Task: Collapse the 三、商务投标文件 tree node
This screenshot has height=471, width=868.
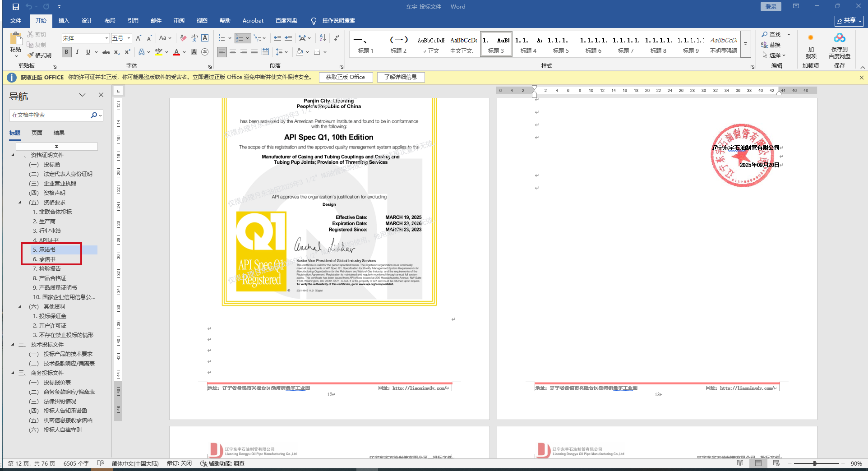Action: click(x=13, y=373)
